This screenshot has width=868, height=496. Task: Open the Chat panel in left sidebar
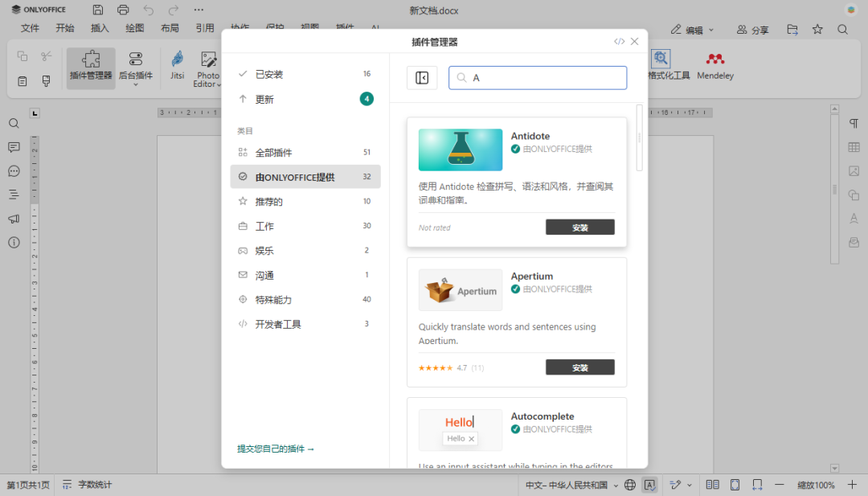tap(14, 171)
